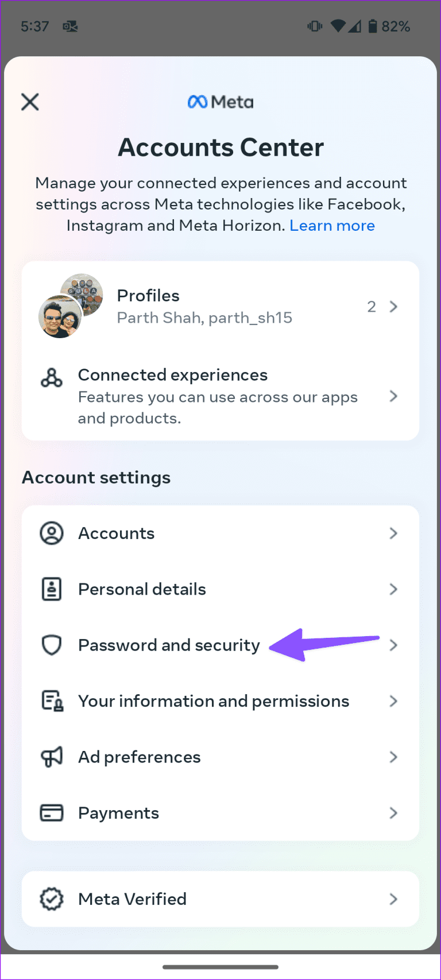Select the Ad preferences settings entry

click(x=139, y=757)
